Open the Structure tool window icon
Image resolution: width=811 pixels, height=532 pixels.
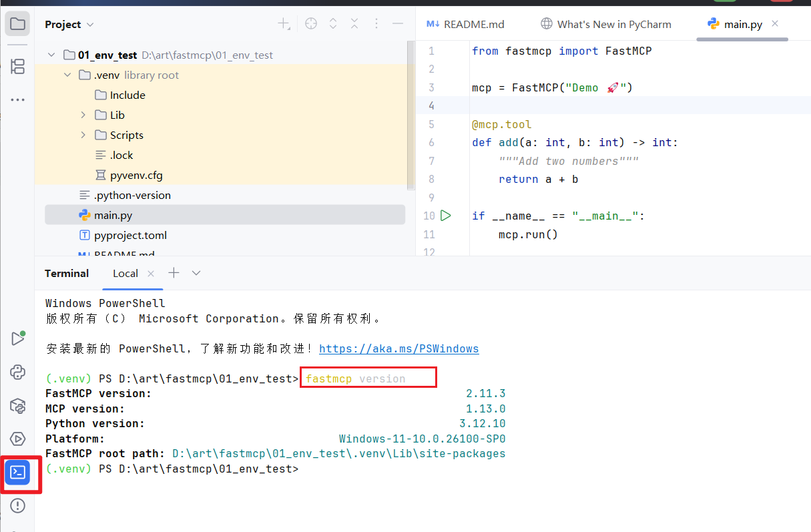(x=17, y=66)
